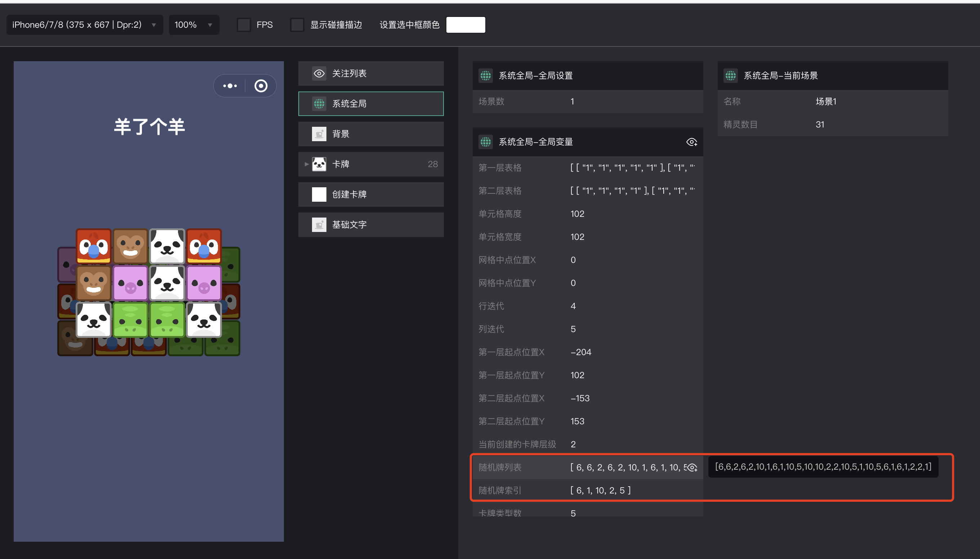
Task: Tap the bottom-right panda card
Action: click(204, 320)
